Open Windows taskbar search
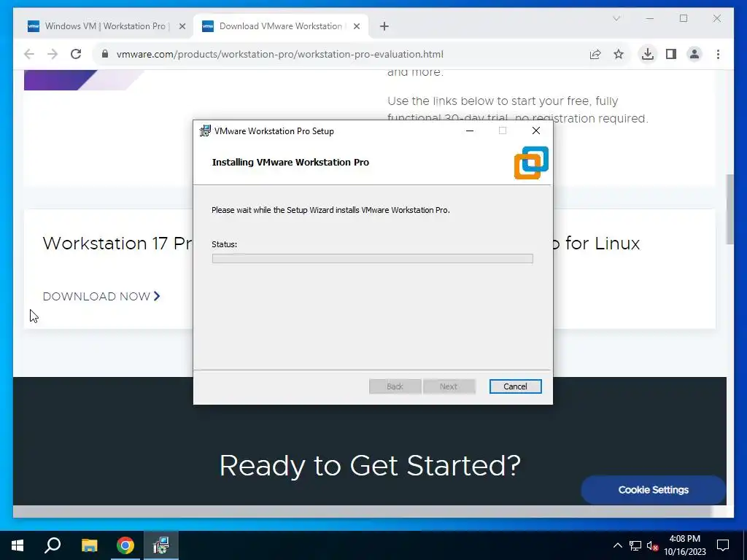747x560 pixels. pos(53,545)
